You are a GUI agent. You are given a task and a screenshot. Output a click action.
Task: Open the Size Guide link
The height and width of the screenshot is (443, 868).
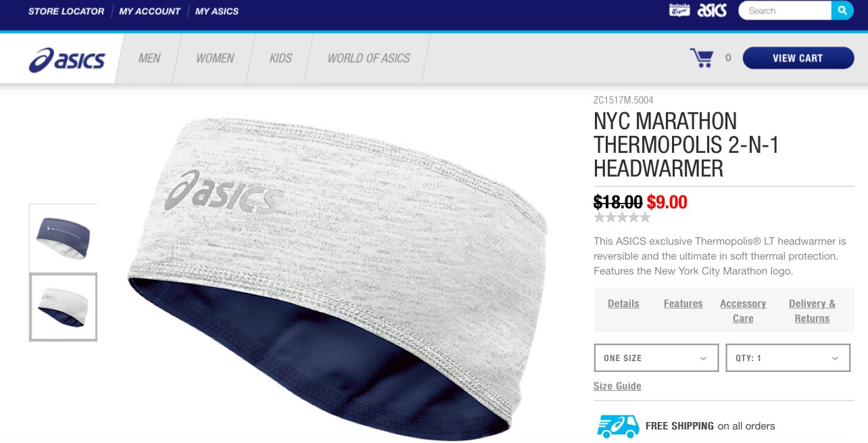(x=617, y=386)
